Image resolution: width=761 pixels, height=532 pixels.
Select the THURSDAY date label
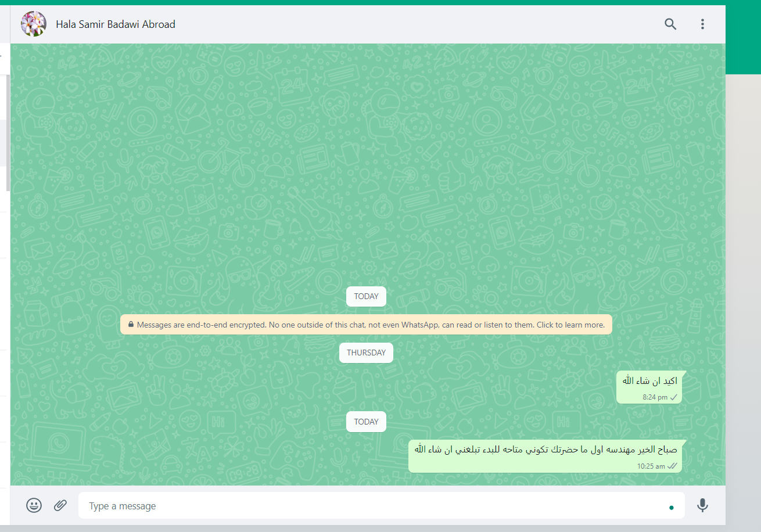coord(366,353)
